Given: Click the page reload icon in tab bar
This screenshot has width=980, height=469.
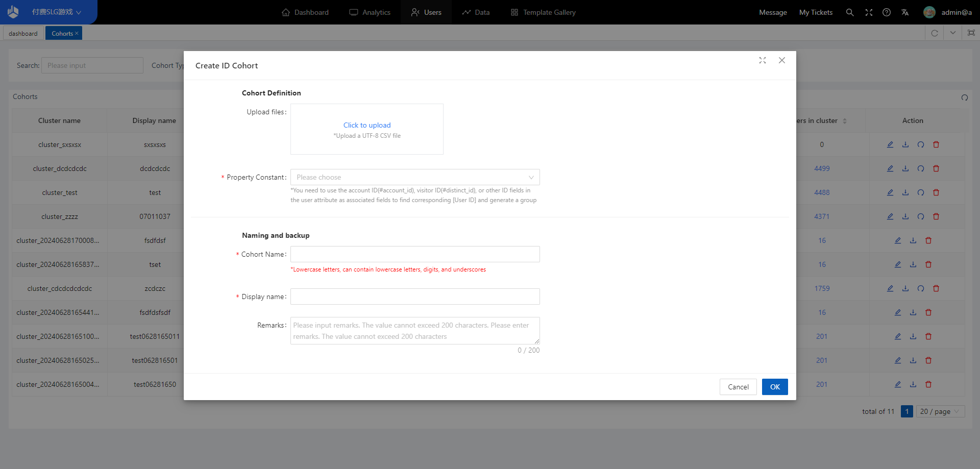Looking at the screenshot, I should click(935, 33).
